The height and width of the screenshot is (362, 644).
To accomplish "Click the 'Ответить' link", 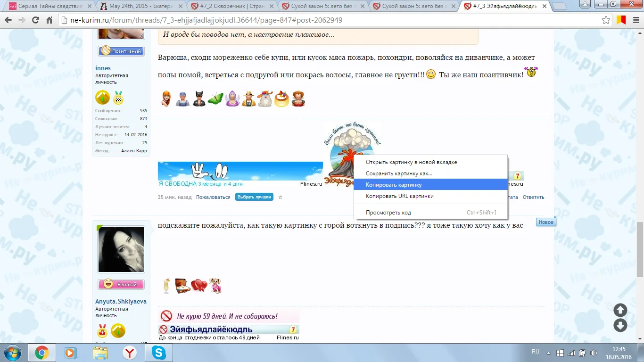I will tap(533, 197).
